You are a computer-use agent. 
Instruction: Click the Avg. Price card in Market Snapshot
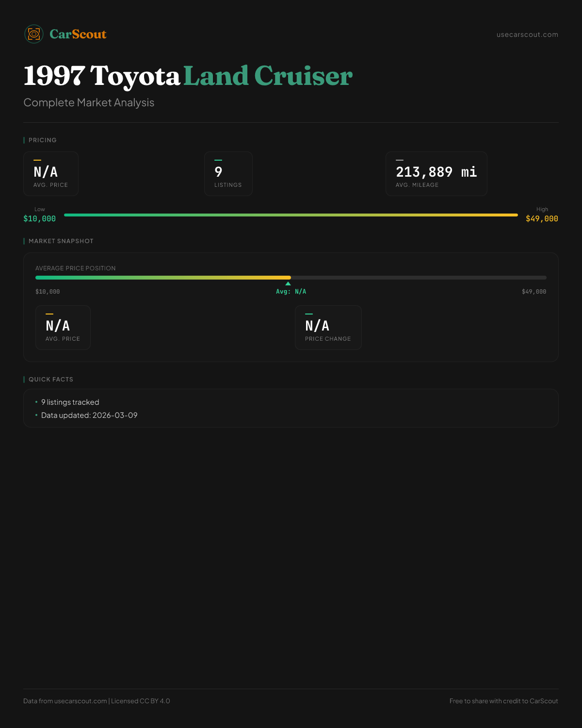(x=63, y=328)
